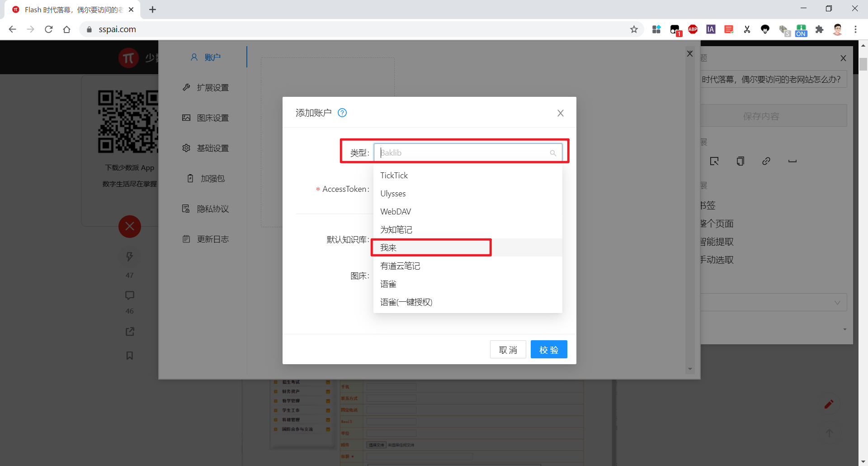The height and width of the screenshot is (466, 868).
Task: Expand the chevron dropdown in the right panel
Action: 837,302
